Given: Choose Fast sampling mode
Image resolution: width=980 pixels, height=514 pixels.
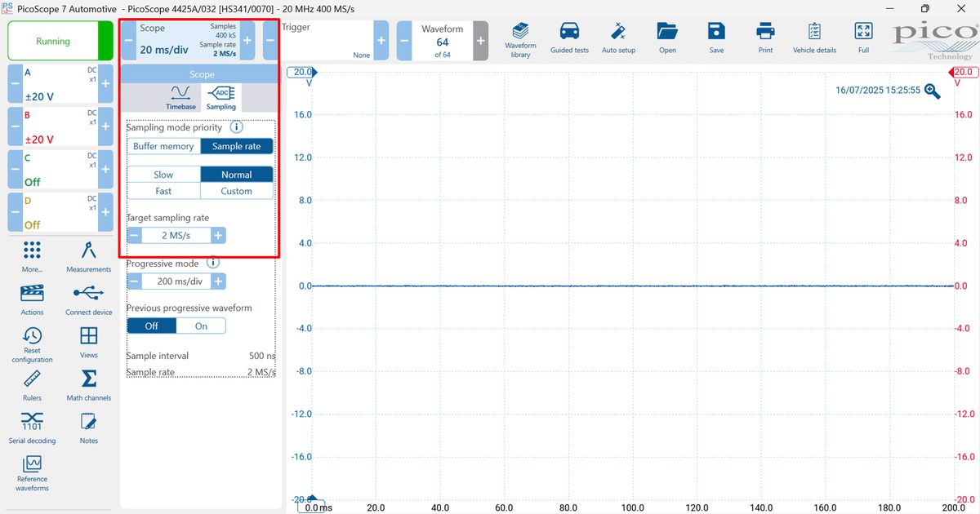Looking at the screenshot, I should coord(163,191).
